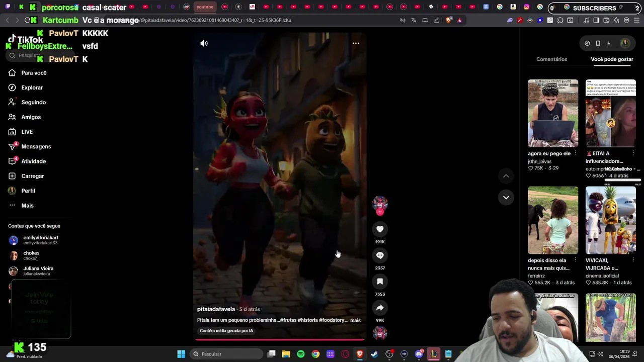The width and height of the screenshot is (644, 362).
Task: Mute the TikTok video with speaker icon
Action: (204, 43)
